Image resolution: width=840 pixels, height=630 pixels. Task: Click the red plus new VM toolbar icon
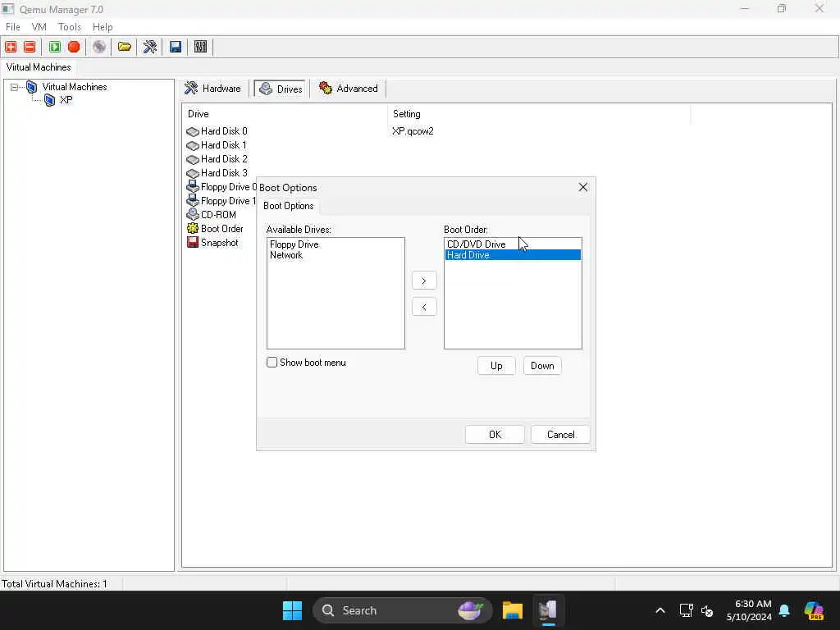click(x=11, y=47)
